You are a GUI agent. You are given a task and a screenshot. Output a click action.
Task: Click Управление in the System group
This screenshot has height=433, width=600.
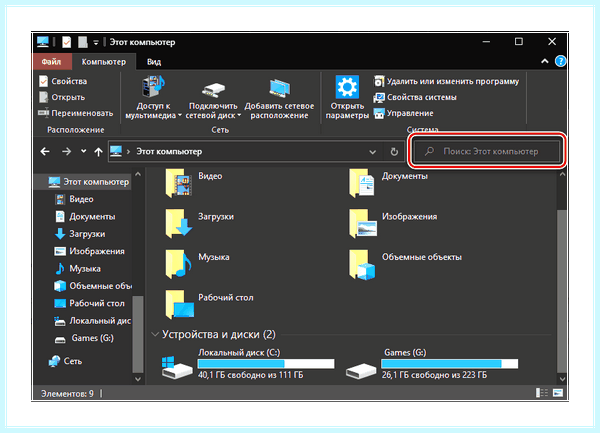(x=404, y=113)
